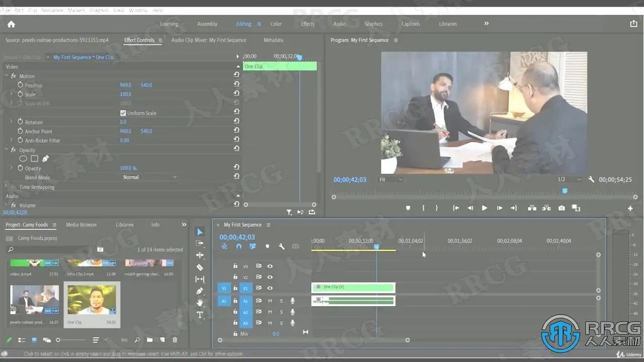Image resolution: width=644 pixels, height=362 pixels.
Task: Open the Fit zoom level dropdown
Action: point(391,179)
